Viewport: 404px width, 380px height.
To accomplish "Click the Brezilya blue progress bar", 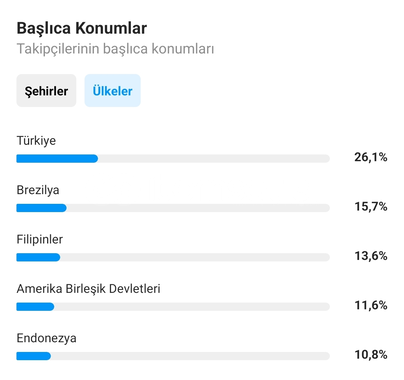I will [x=41, y=208].
